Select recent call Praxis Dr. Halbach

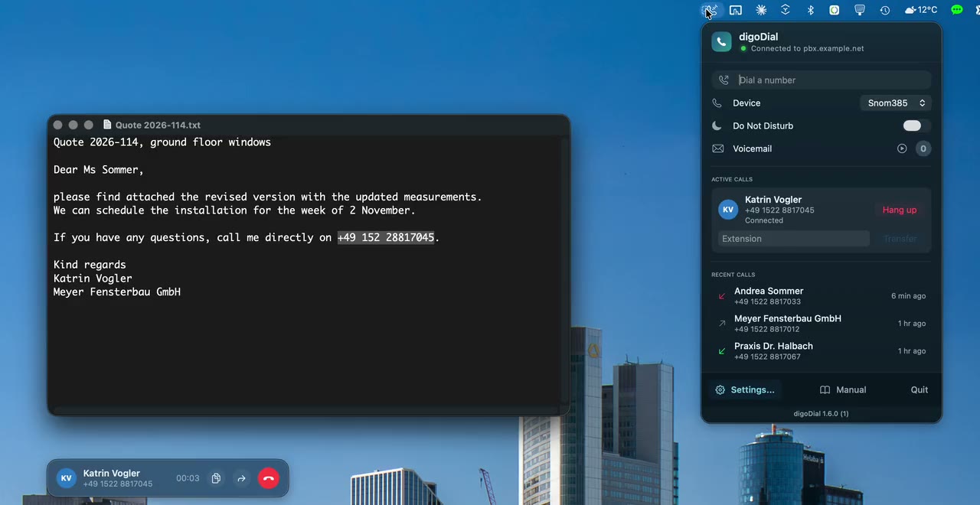[x=822, y=351]
